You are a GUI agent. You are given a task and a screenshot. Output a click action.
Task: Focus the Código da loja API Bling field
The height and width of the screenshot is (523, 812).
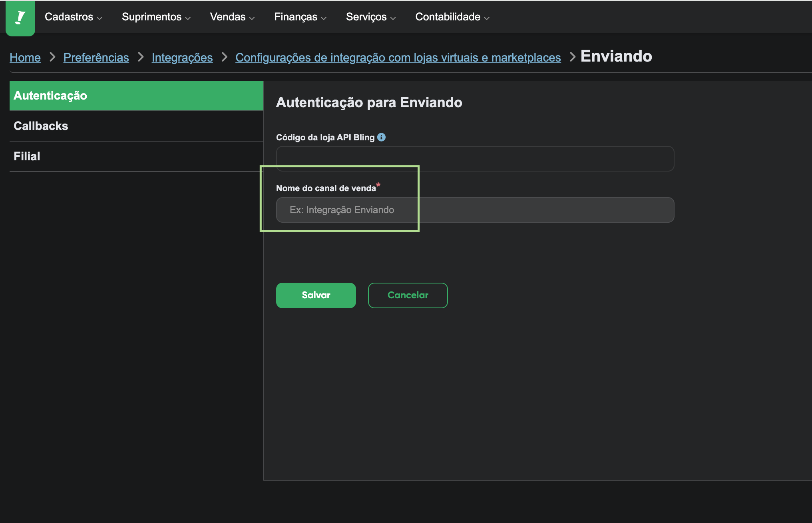[x=475, y=159]
